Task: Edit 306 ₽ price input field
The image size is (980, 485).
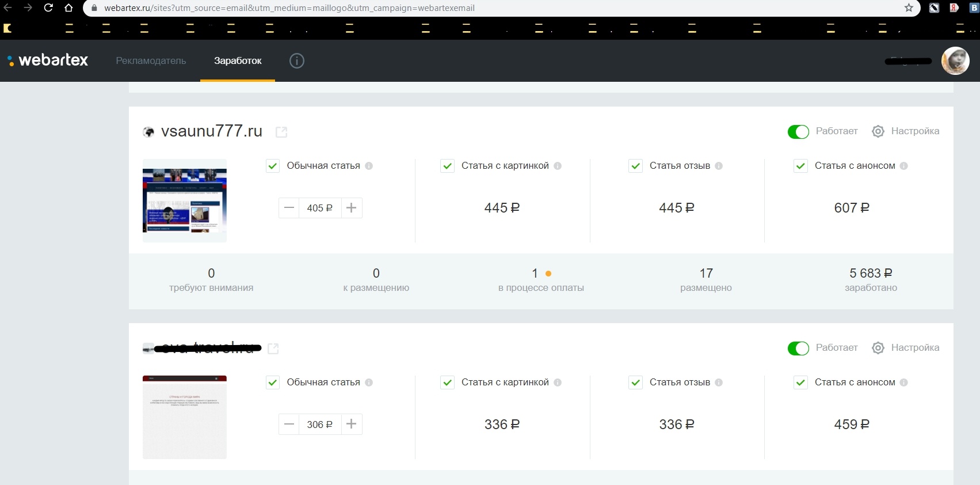Action: (320, 425)
